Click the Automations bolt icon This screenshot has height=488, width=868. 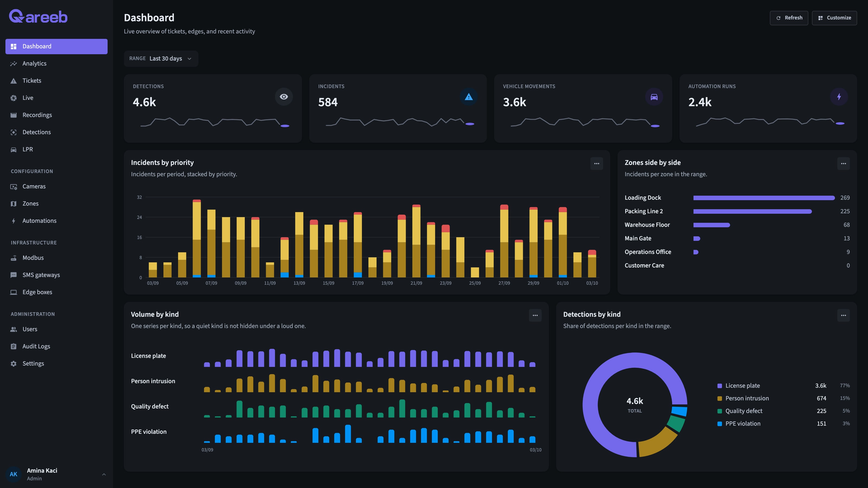pyautogui.click(x=14, y=221)
